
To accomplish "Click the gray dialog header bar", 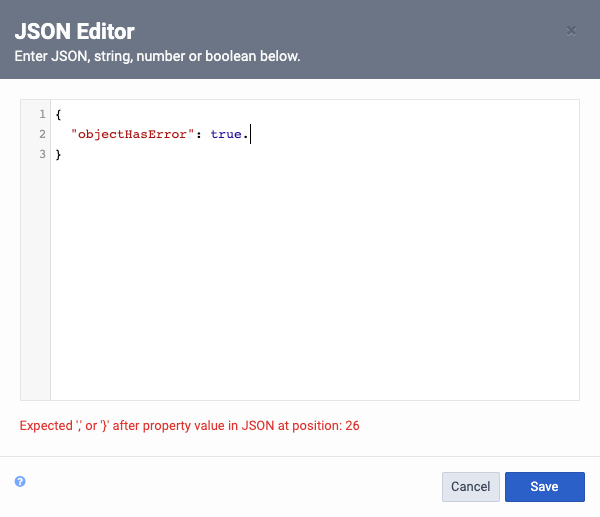I will [x=300, y=39].
